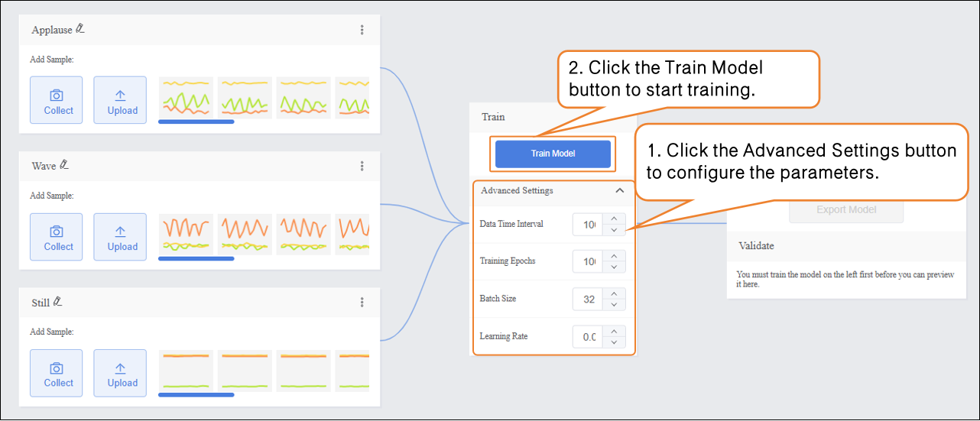Screen dimensions: 980x421
Task: Click the pencil icon next to Still
Action: (57, 302)
